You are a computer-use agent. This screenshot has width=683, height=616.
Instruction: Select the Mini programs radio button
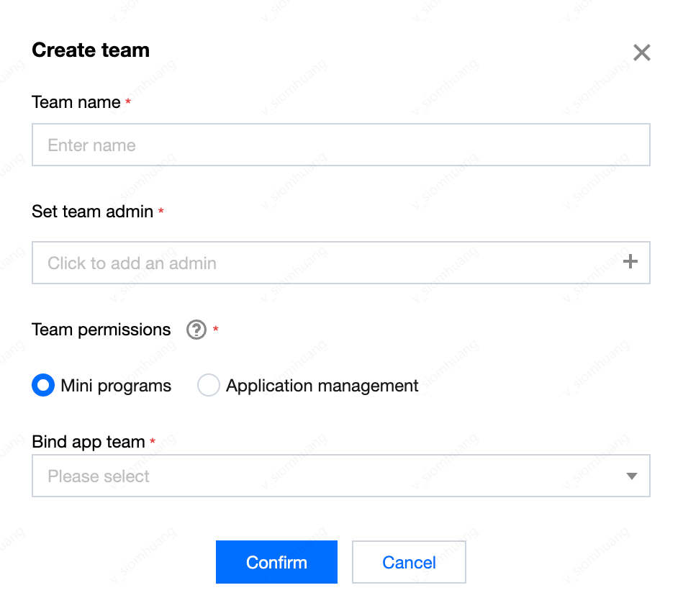tap(43, 386)
